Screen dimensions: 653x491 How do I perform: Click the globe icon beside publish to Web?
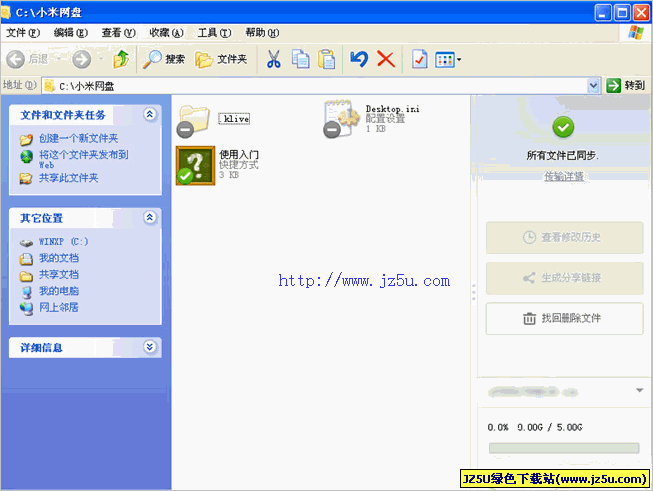coord(26,157)
